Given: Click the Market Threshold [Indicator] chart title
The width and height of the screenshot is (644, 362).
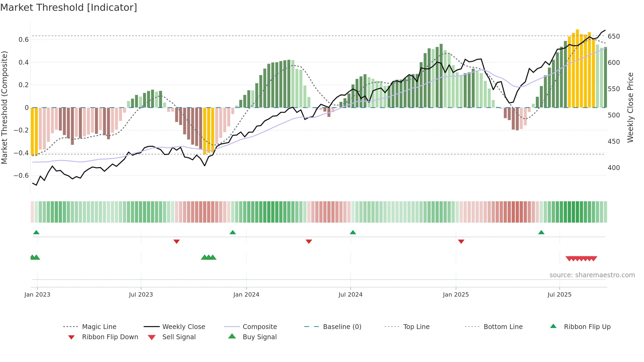Looking at the screenshot, I should coord(69,8).
